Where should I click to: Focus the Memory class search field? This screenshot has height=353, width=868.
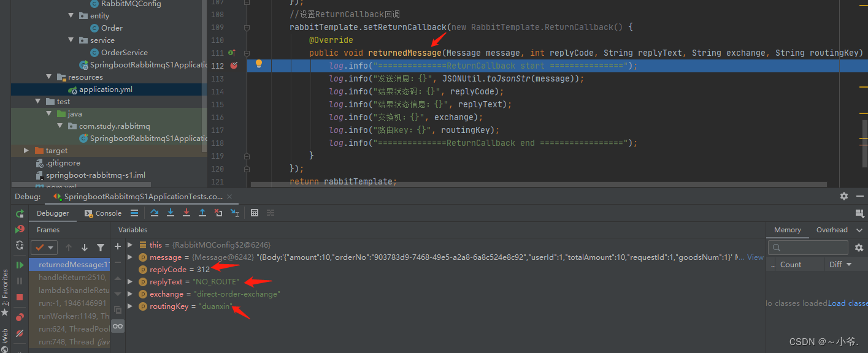[808, 247]
